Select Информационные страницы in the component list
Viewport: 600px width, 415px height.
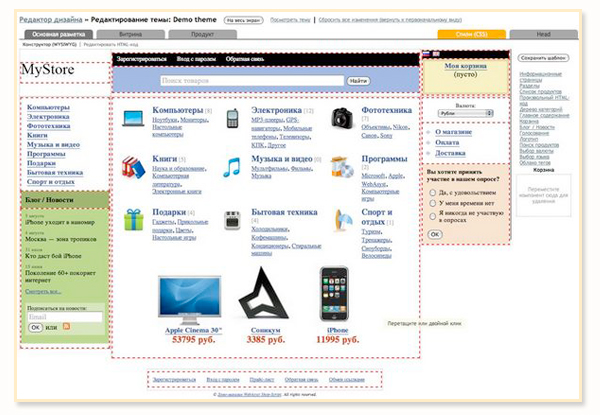coord(540,77)
